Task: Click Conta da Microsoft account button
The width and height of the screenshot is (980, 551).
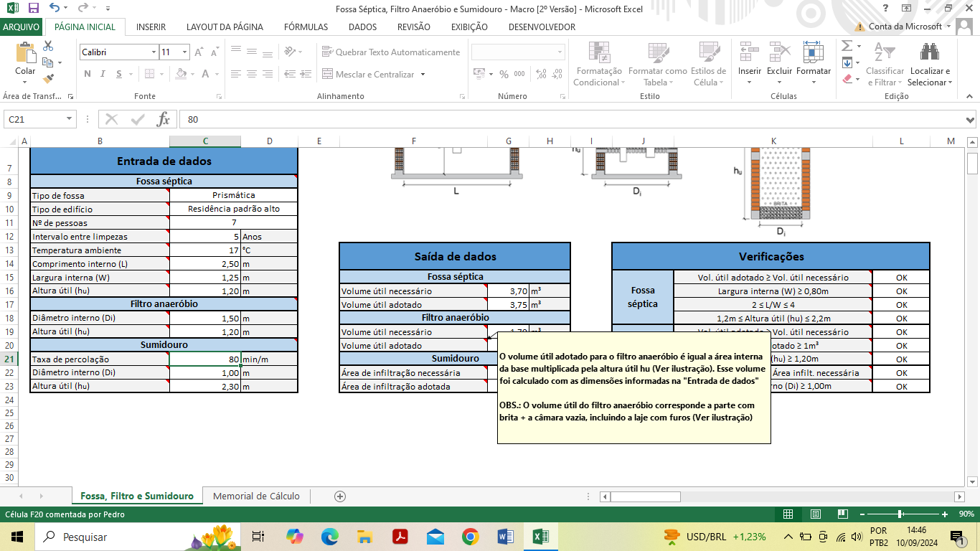Action: coord(905,27)
